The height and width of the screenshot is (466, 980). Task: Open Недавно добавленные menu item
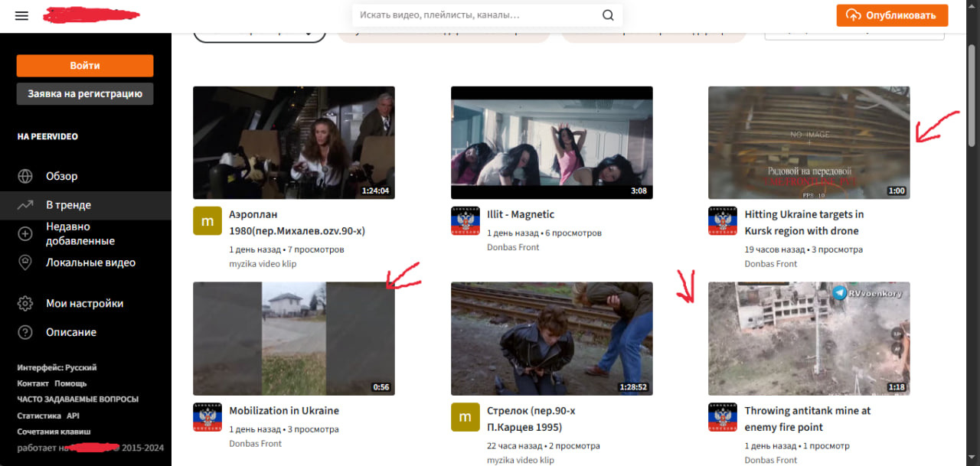coord(86,233)
